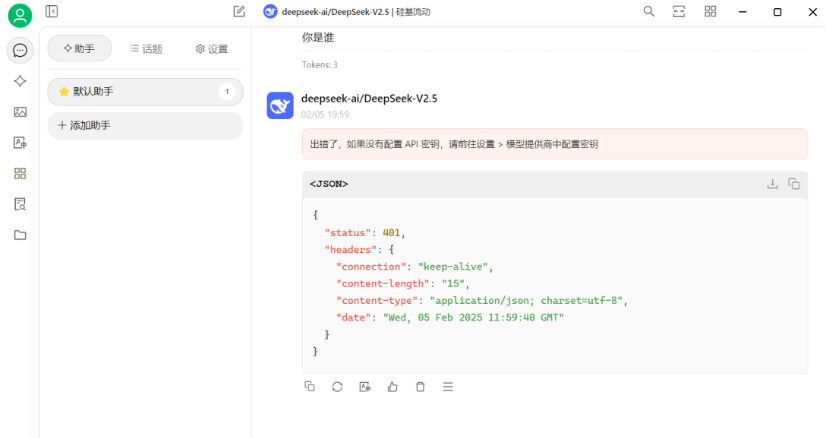Viewport: 833px width, 438px height.
Task: Open the translate sidebar icon
Action: (20, 142)
